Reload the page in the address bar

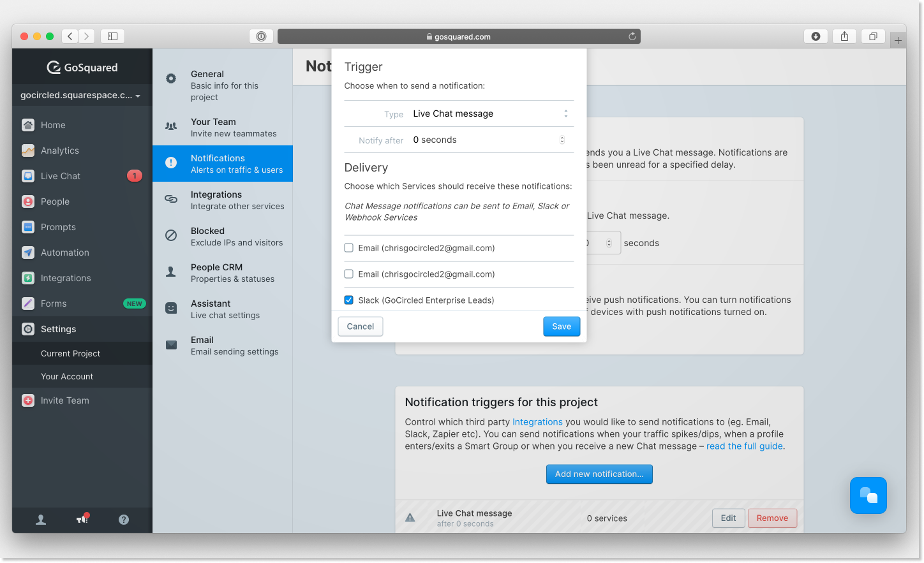pos(632,36)
